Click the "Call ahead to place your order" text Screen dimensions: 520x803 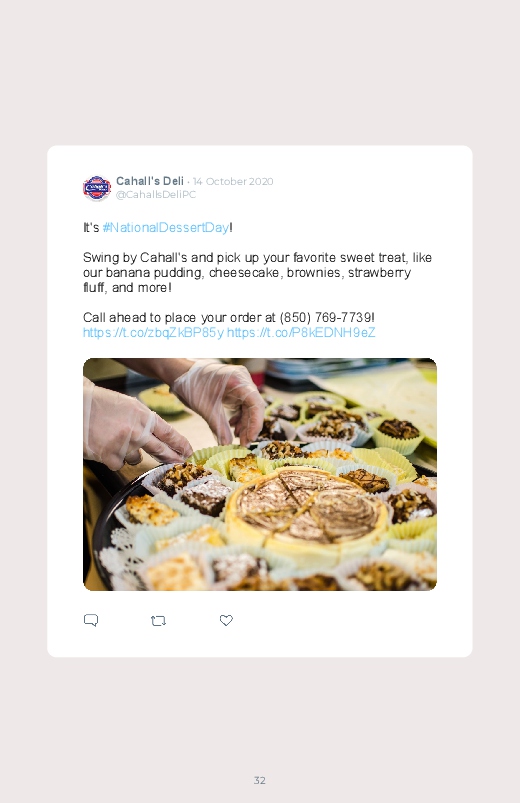[x=179, y=318]
